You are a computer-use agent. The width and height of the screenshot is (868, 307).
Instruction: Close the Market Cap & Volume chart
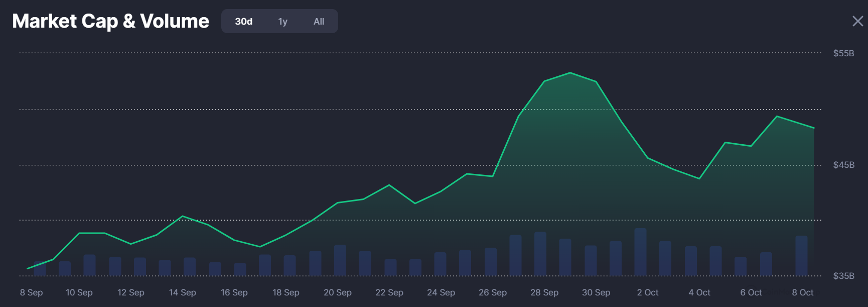857,21
